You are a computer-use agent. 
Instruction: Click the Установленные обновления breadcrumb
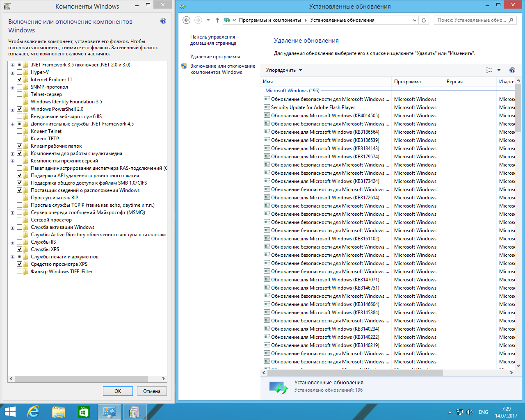342,20
